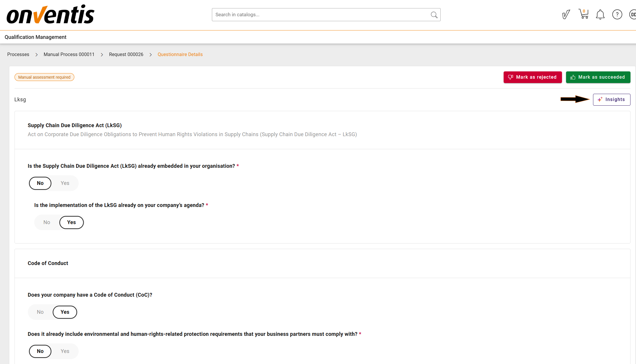Click Mark as succeeded button
Image resolution: width=636 pixels, height=364 pixels.
598,77
